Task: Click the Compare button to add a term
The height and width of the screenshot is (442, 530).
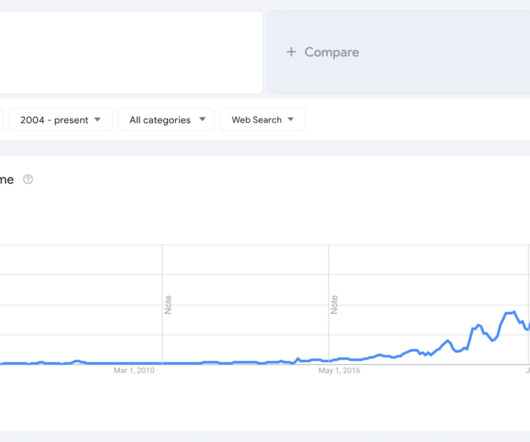Action: tap(399, 52)
